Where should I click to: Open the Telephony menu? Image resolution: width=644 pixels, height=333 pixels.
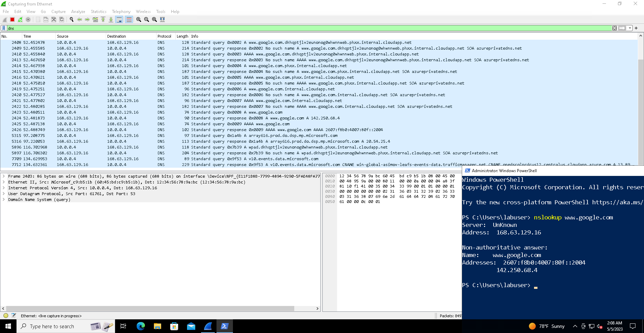click(x=121, y=11)
